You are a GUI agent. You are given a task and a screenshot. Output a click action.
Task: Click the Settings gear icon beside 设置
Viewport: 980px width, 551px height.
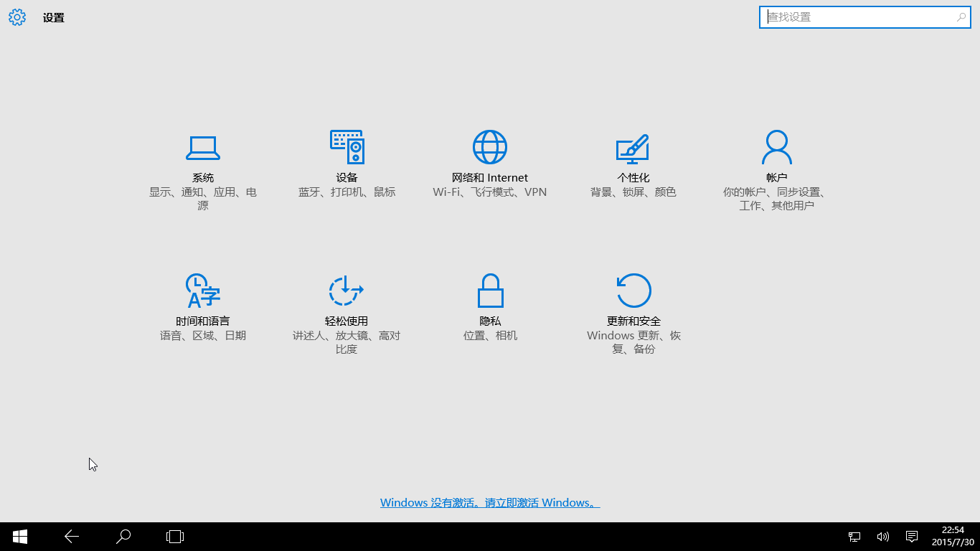[x=17, y=18]
